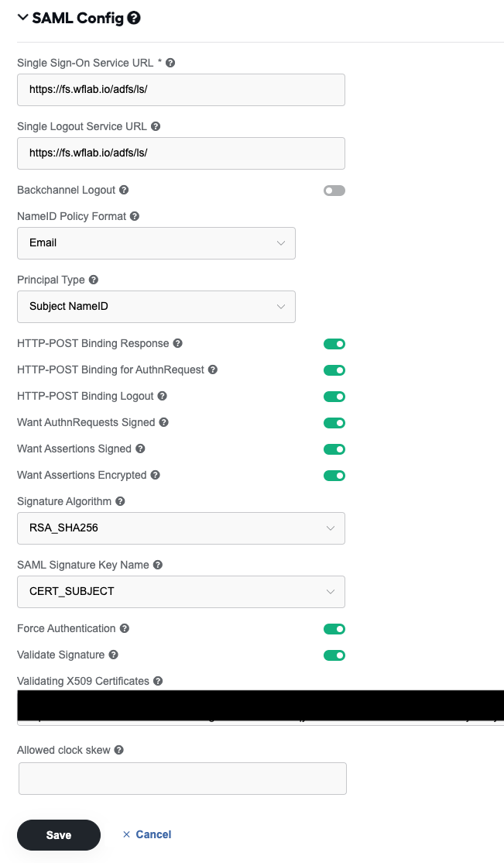Image resolution: width=504 pixels, height=863 pixels.
Task: Enable the Backchannel Logout toggle
Action: pyautogui.click(x=334, y=191)
